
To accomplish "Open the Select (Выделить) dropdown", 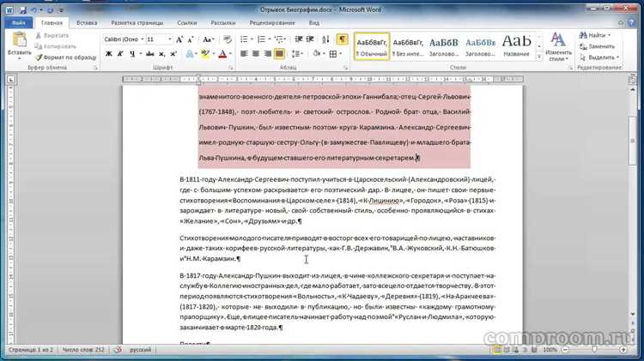I will tap(599, 57).
